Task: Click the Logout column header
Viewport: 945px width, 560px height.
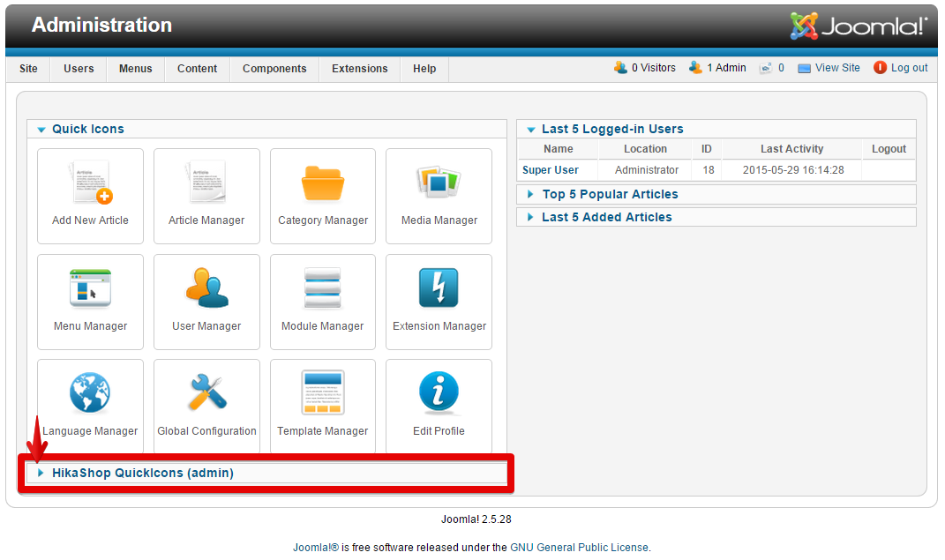Action: point(889,149)
